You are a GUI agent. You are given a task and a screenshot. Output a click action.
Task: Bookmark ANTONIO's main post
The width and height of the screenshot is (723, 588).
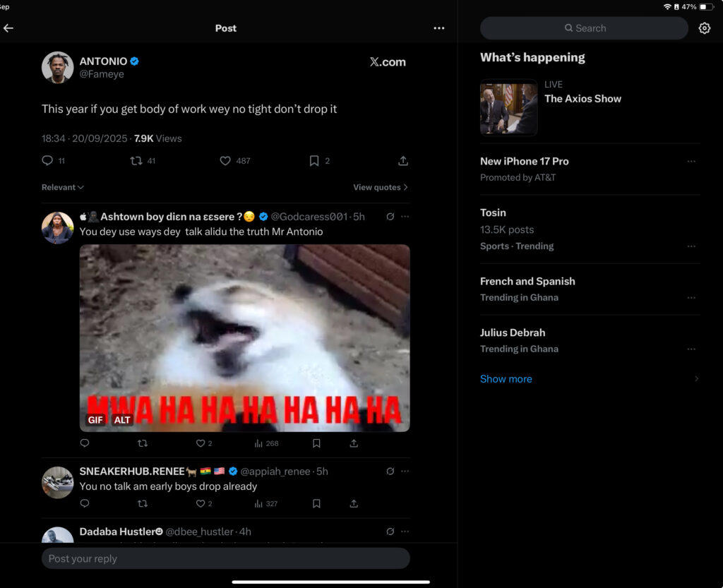tap(314, 161)
